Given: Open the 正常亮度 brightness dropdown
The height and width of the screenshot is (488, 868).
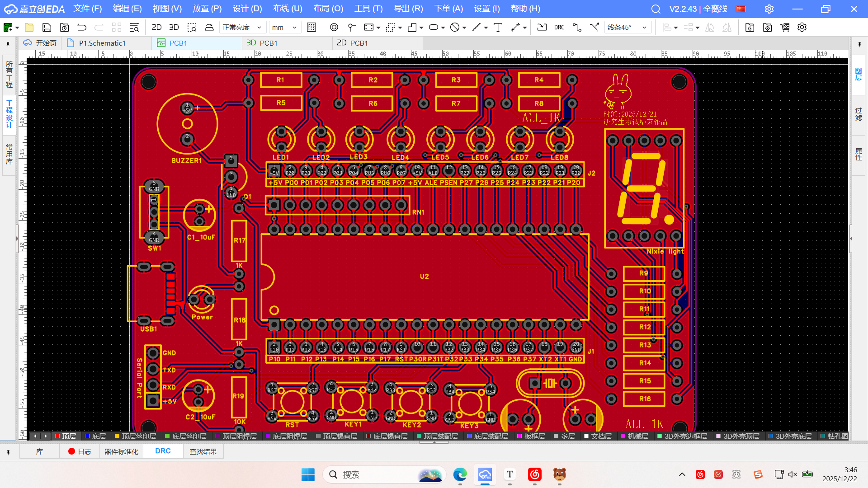Looking at the screenshot, I should click(x=242, y=27).
